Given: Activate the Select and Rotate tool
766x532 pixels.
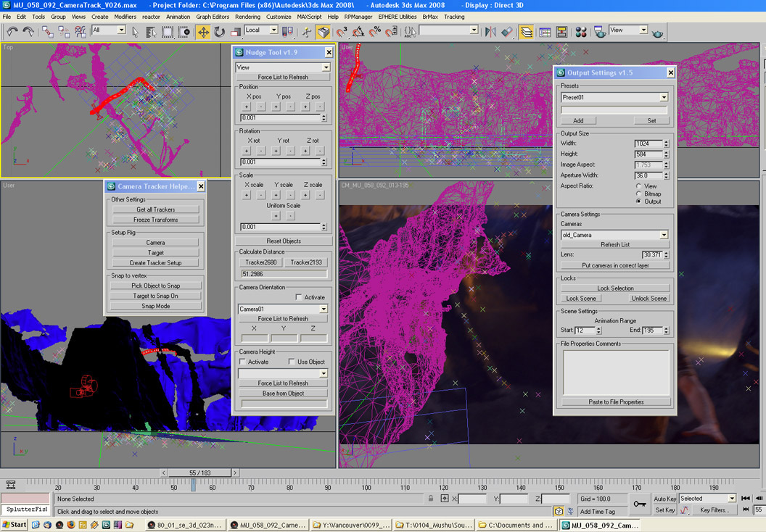Looking at the screenshot, I should [219, 32].
